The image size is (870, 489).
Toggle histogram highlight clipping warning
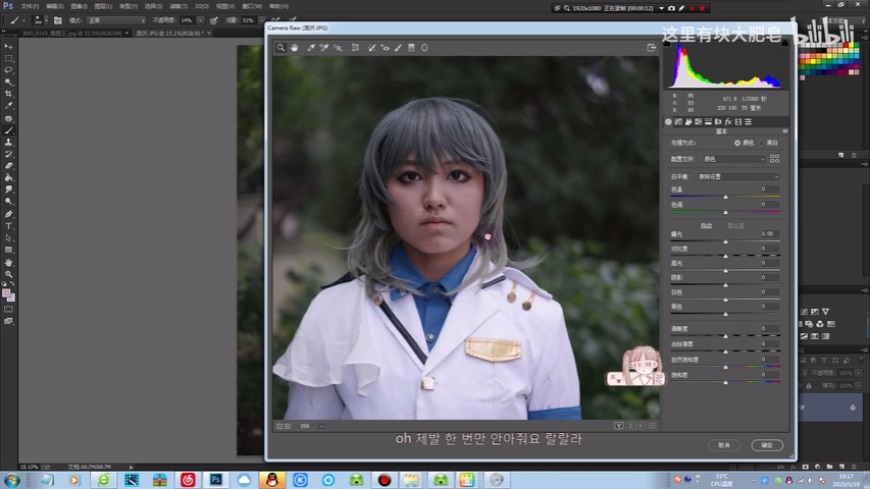point(784,43)
